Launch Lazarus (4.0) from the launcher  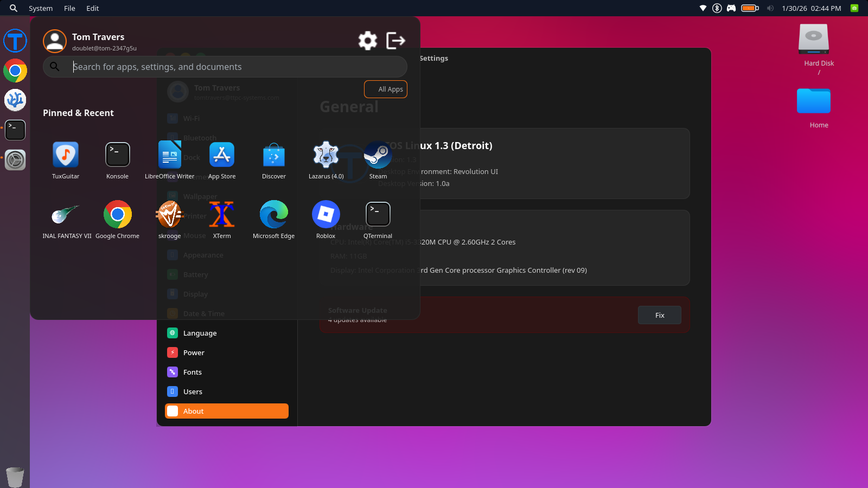coord(326,155)
